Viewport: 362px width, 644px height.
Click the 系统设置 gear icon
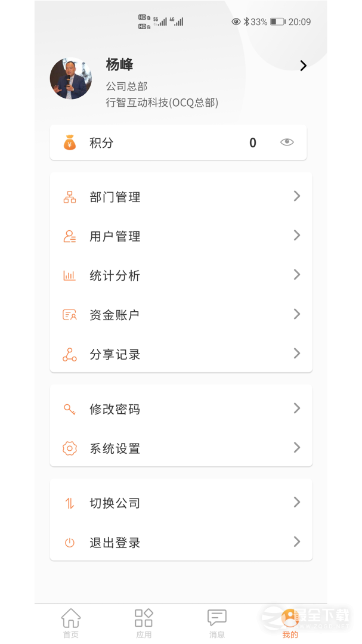click(x=70, y=448)
